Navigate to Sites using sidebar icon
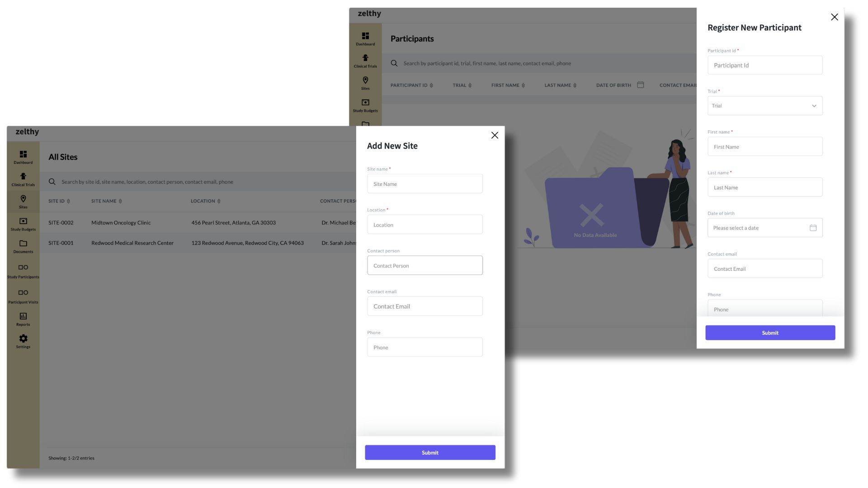Viewport: 868px width, 488px height. click(x=23, y=202)
